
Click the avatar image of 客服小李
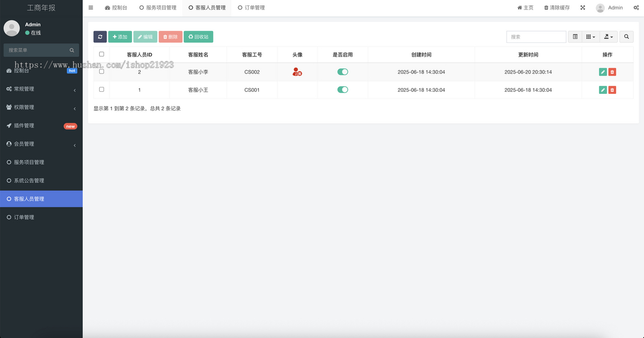pyautogui.click(x=297, y=72)
